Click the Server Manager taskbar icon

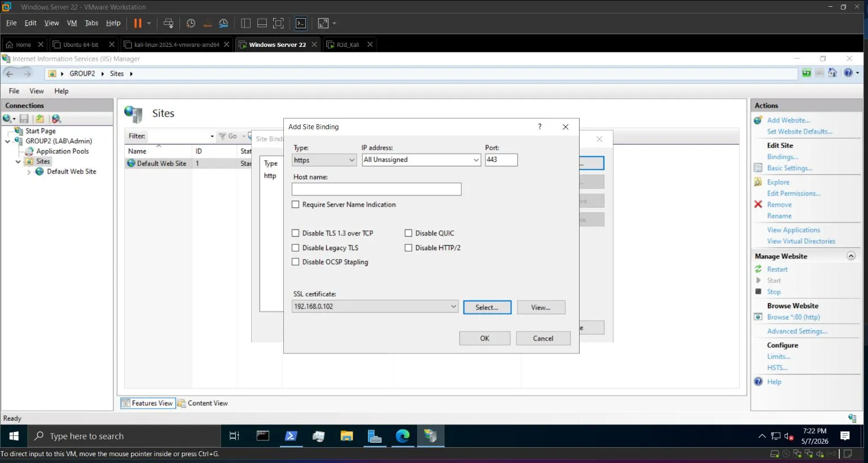pos(375,436)
